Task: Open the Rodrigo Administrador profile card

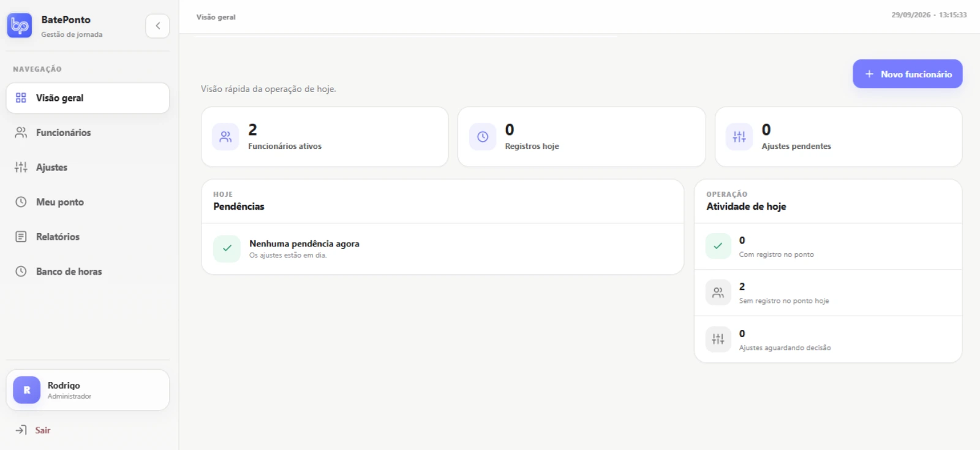Action: point(88,390)
